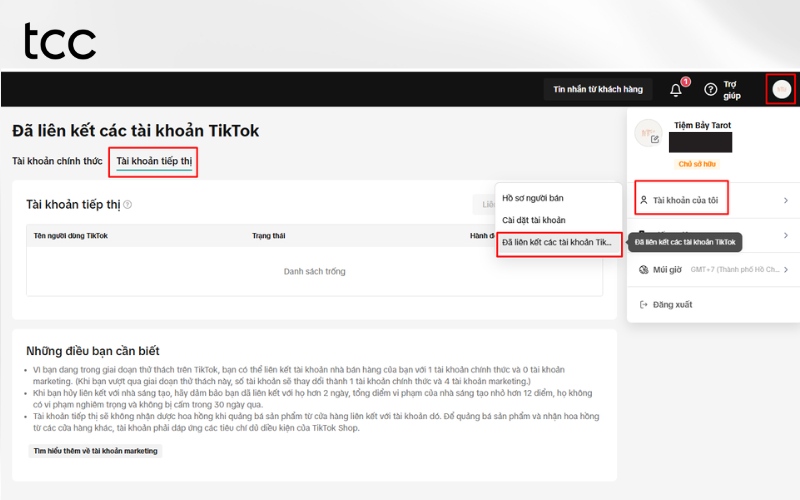The image size is (800, 500).
Task: Select Cài đặt tài khoản menu entry
Action: click(x=534, y=220)
